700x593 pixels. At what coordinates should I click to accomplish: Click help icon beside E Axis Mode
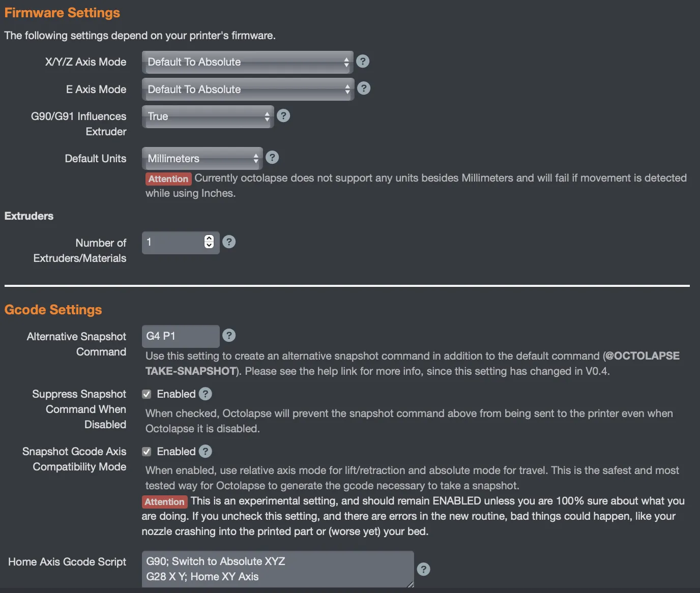click(x=364, y=88)
